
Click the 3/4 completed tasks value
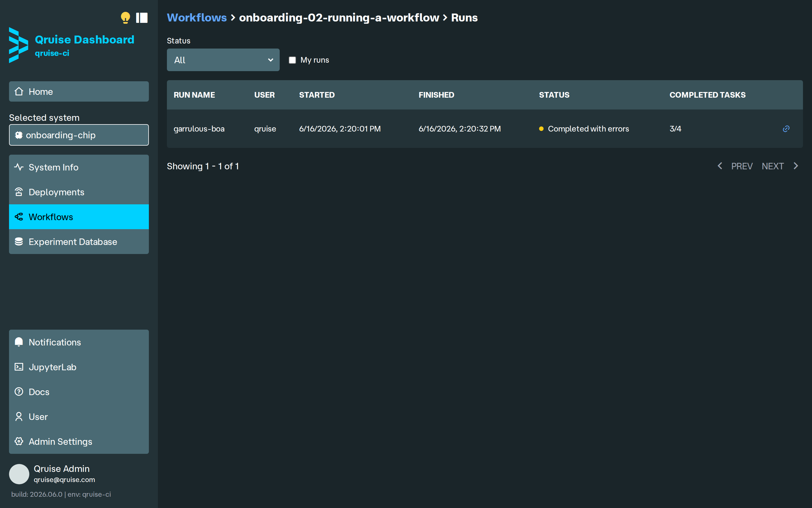click(676, 129)
